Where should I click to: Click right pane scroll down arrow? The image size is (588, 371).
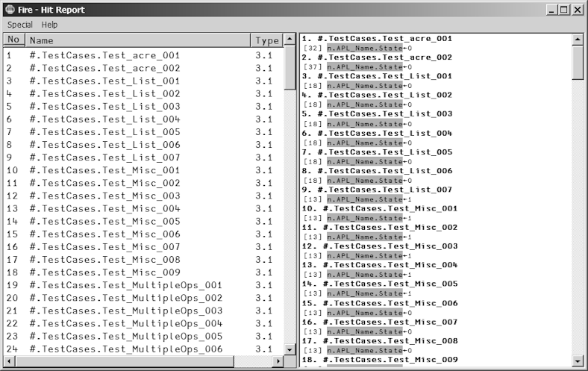pos(578,361)
